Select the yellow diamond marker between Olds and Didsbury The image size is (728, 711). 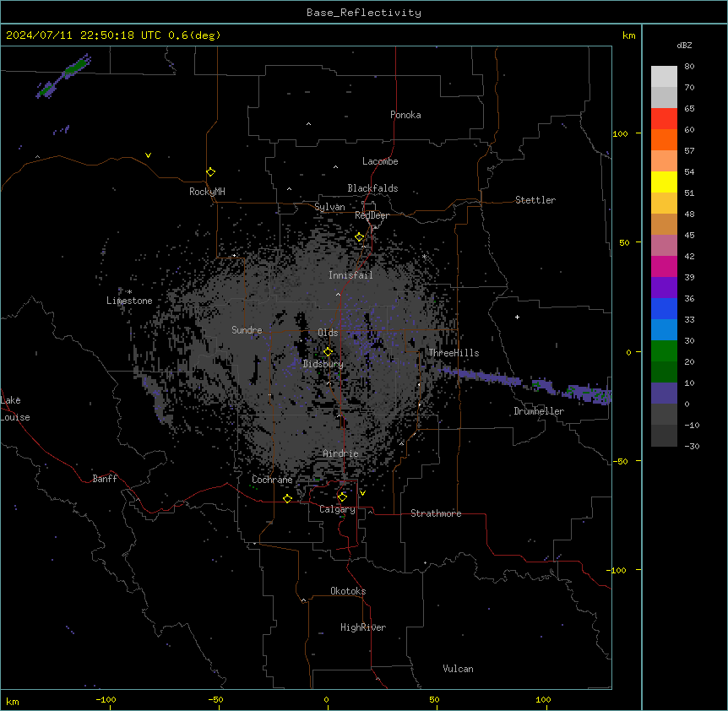pos(328,352)
